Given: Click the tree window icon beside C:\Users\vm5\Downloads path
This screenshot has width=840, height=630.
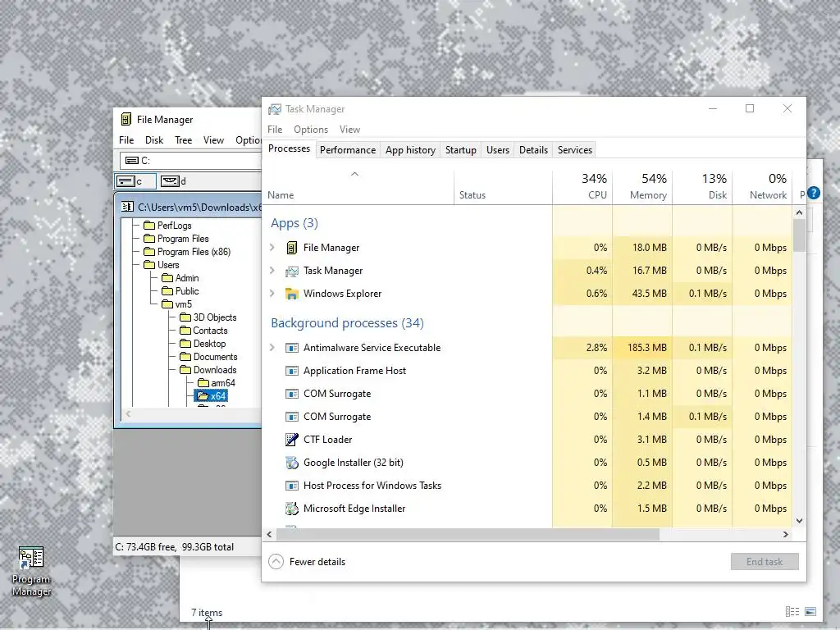Looking at the screenshot, I should 127,207.
